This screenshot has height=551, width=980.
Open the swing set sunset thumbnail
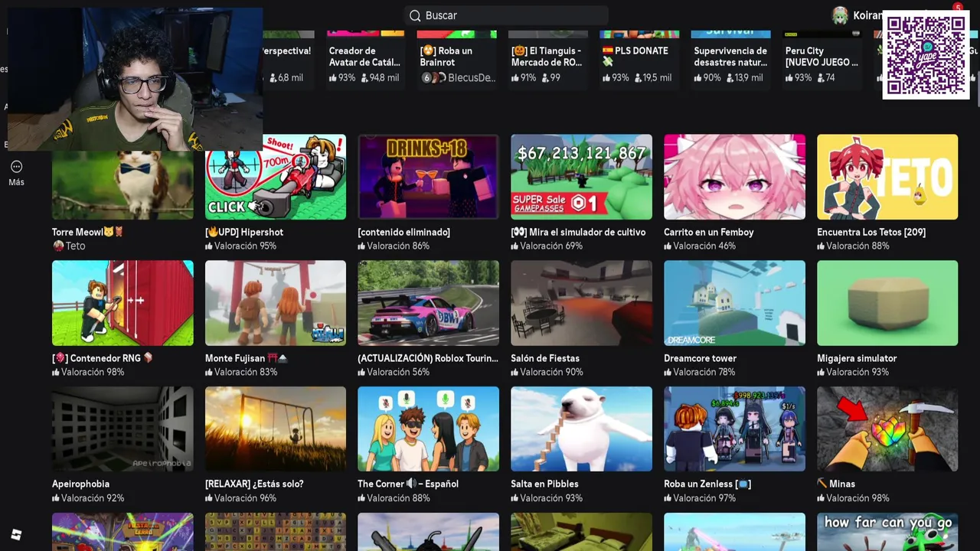[276, 429]
